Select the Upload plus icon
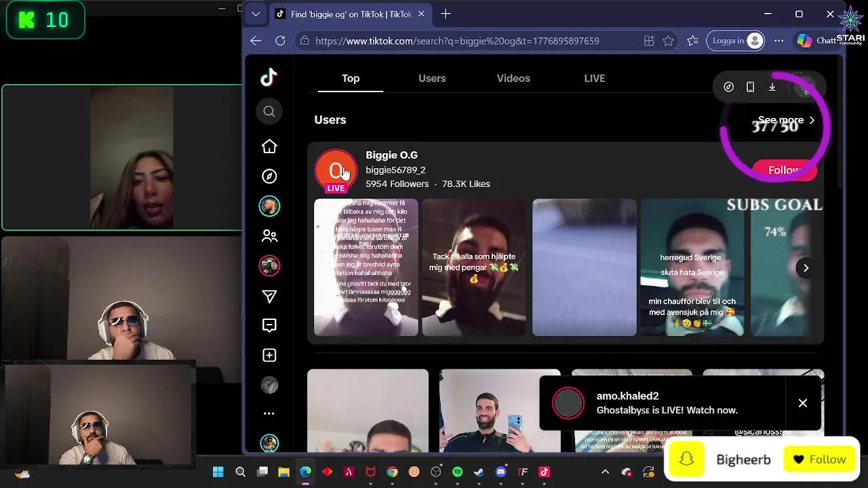This screenshot has height=488, width=868. point(269,355)
